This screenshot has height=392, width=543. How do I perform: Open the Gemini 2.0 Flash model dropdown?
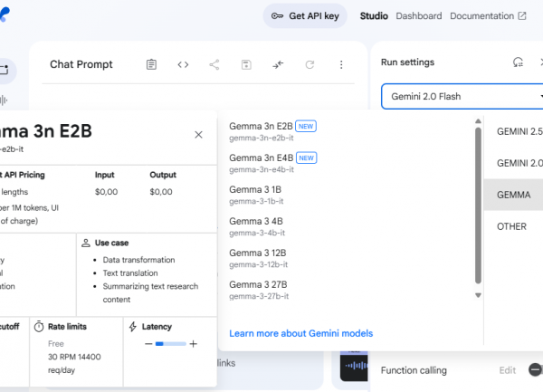(x=462, y=96)
